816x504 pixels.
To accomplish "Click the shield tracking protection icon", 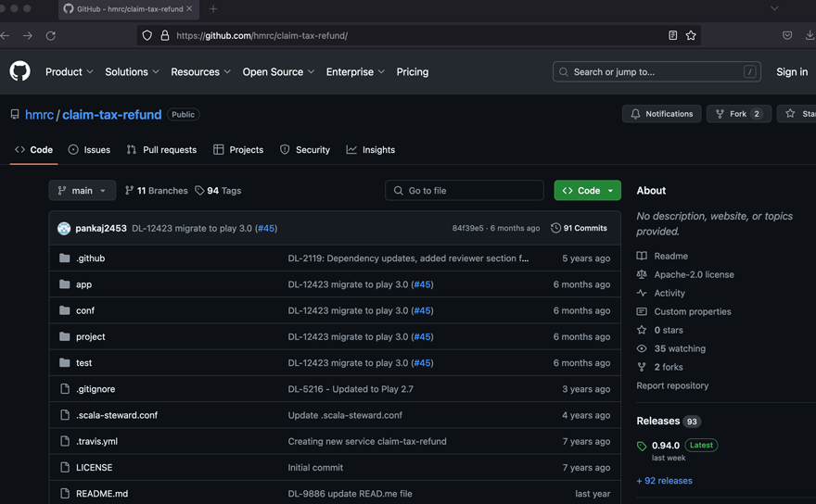I will pyautogui.click(x=147, y=35).
